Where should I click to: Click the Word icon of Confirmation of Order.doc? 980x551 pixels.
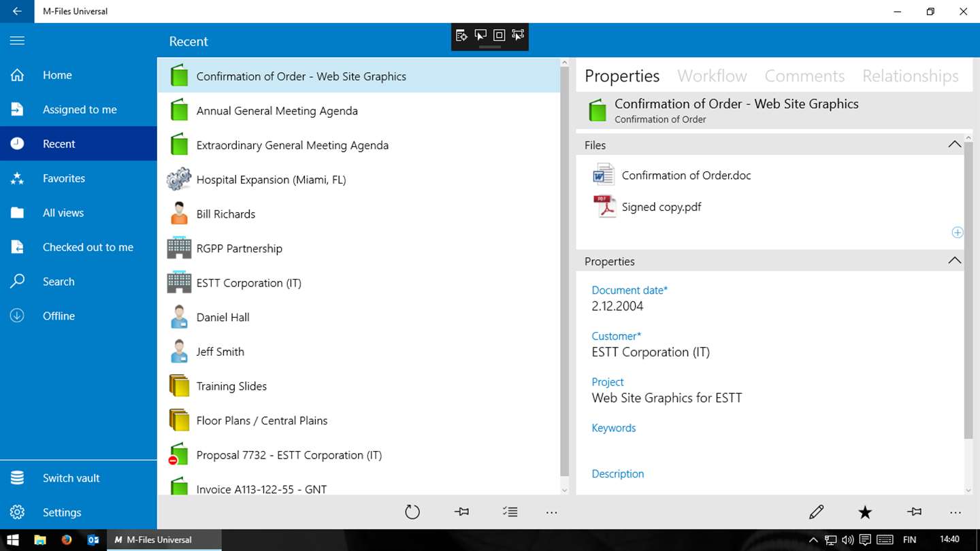pos(604,175)
